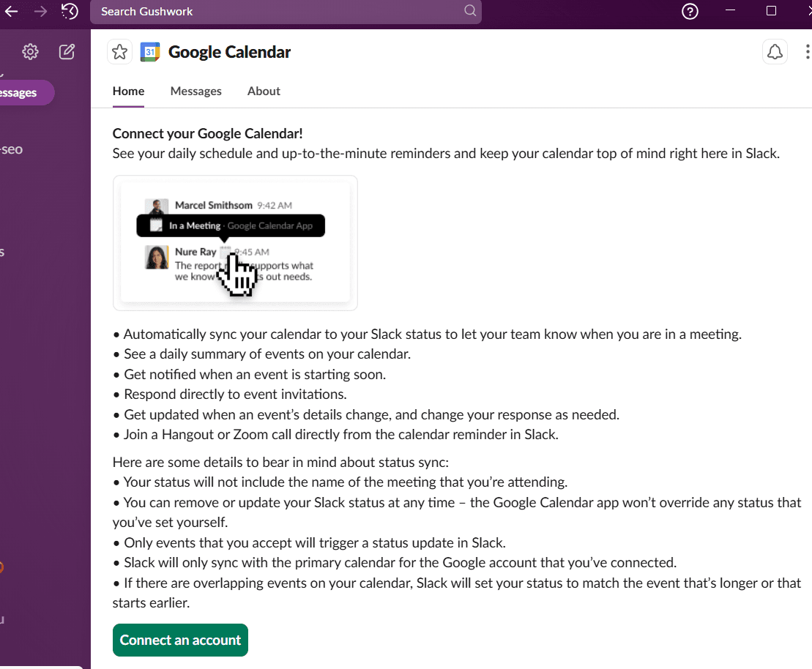Maximize the Slack window
The height and width of the screenshot is (669, 812).
coord(771,10)
